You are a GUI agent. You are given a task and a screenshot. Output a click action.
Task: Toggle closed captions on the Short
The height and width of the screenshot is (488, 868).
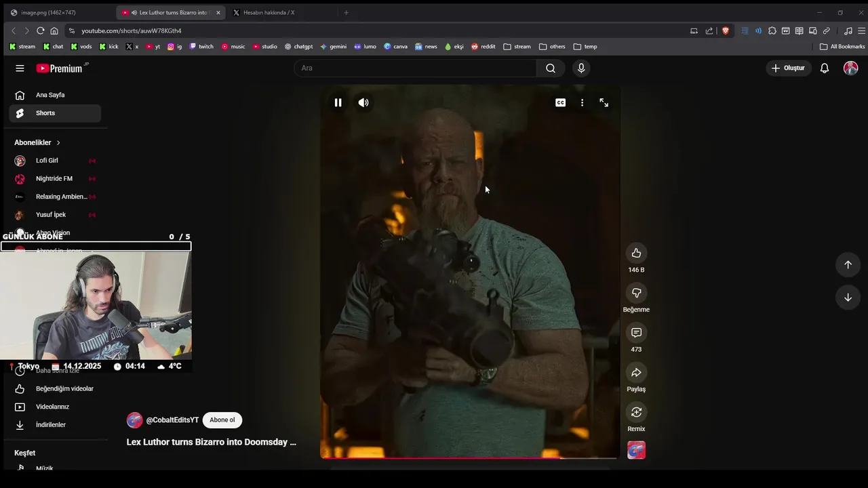(560, 102)
